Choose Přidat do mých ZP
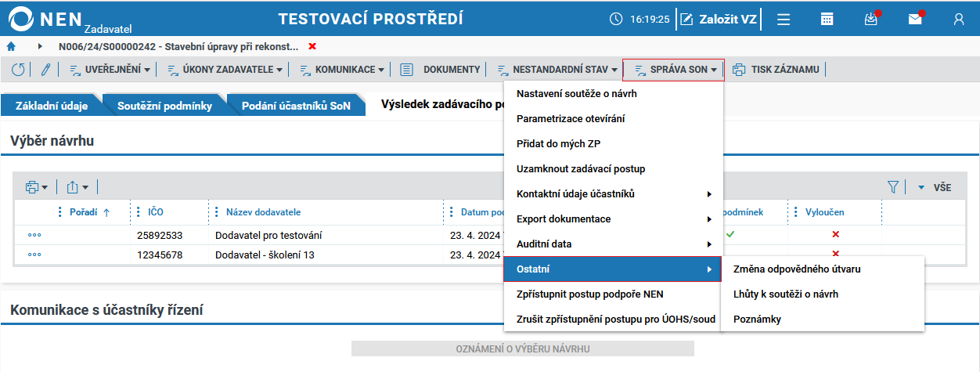Screen dimensions: 980x372 (x=613, y=143)
